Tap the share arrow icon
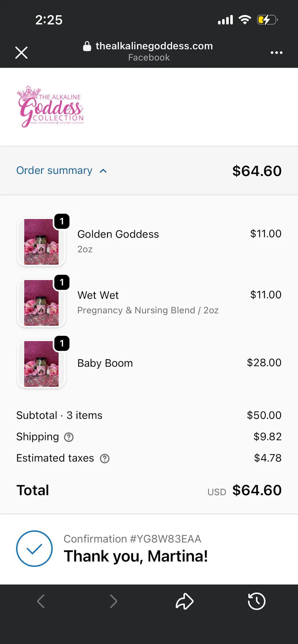The image size is (298, 644). (x=185, y=601)
